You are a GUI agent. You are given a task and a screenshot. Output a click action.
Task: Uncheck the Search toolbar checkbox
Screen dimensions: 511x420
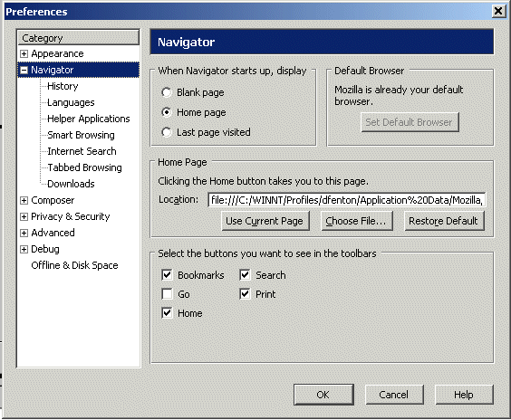point(245,275)
